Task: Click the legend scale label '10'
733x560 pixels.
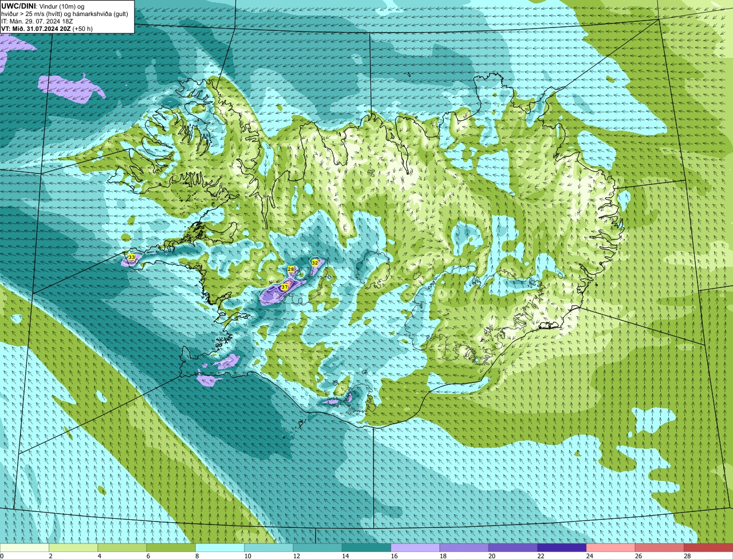Action: (247, 556)
